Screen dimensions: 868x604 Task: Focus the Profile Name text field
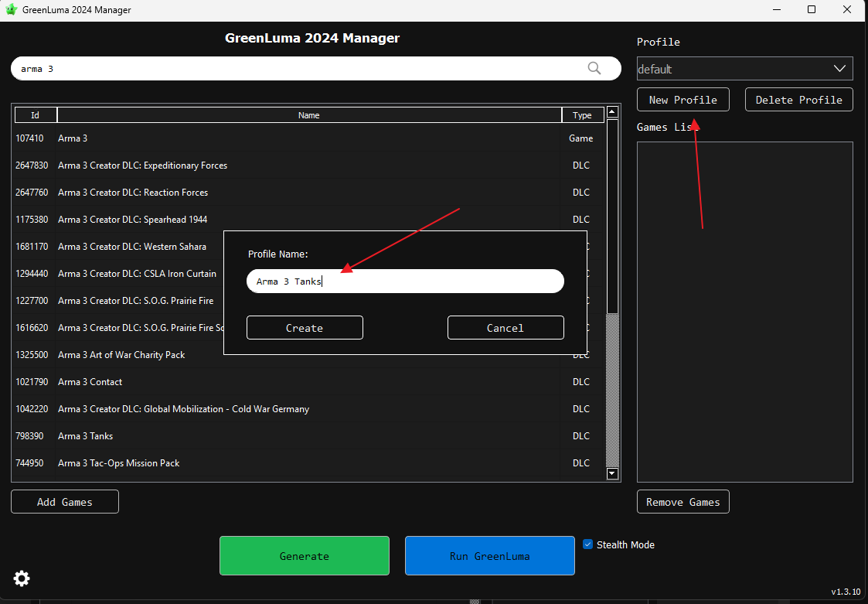(404, 282)
